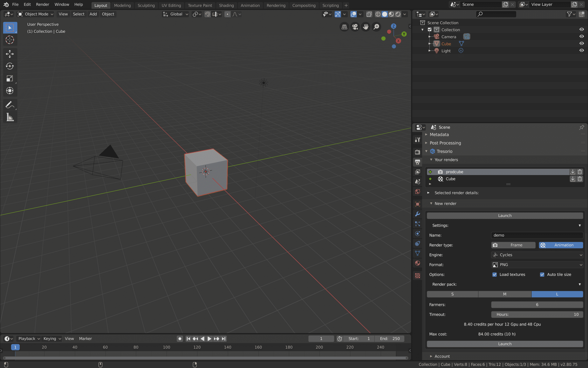Disable the Auto tile size option
The width and height of the screenshot is (588, 368).
click(x=542, y=275)
